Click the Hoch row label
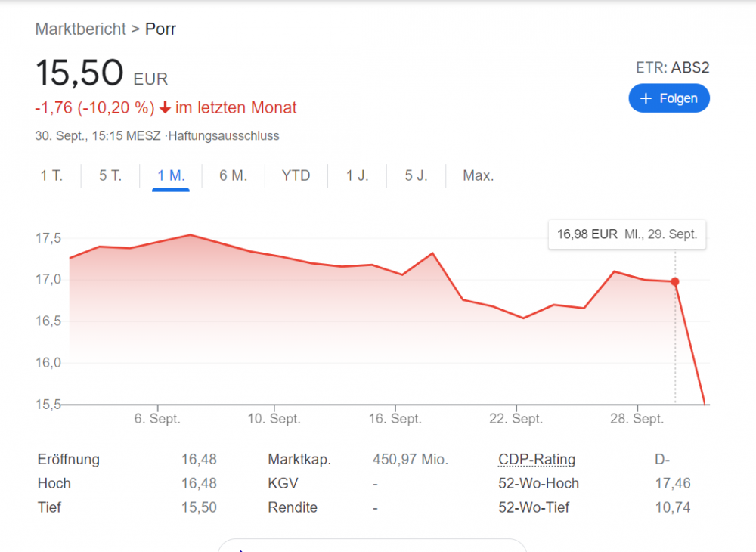Screen dimensions: 756x552 tap(54, 483)
